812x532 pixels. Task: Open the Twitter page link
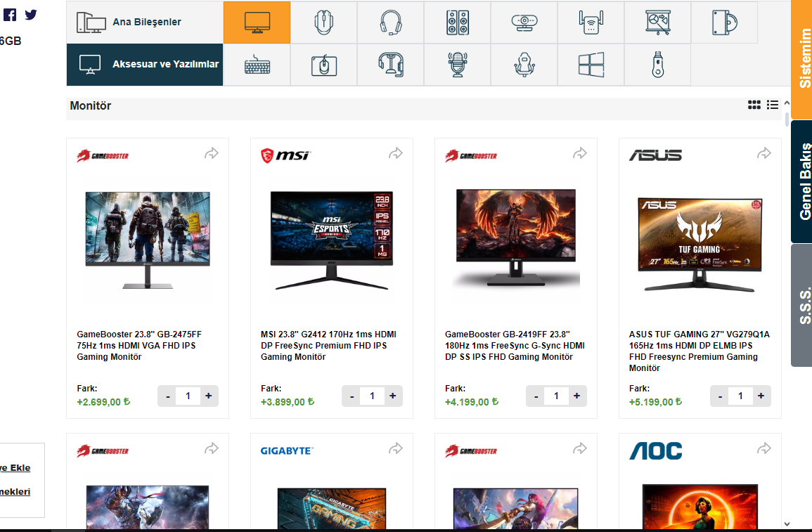(x=31, y=15)
